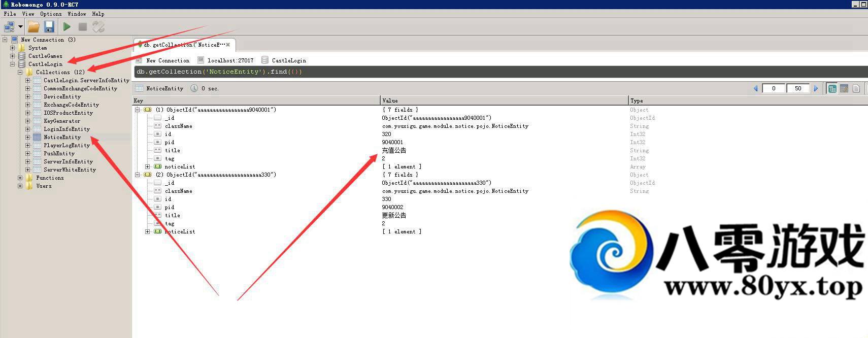The height and width of the screenshot is (338, 868).
Task: Go to previous page of results
Action: click(755, 88)
